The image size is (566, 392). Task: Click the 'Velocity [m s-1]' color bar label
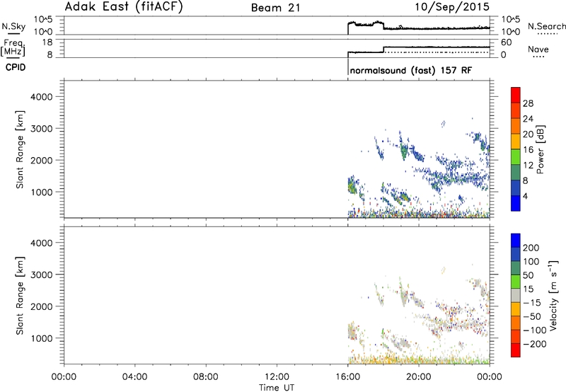click(x=553, y=295)
